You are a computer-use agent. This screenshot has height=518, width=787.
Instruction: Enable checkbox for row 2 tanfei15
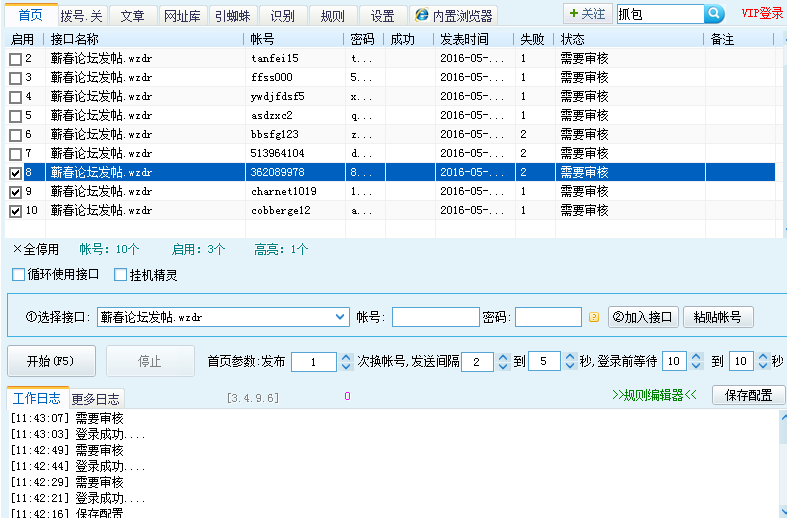(16, 59)
